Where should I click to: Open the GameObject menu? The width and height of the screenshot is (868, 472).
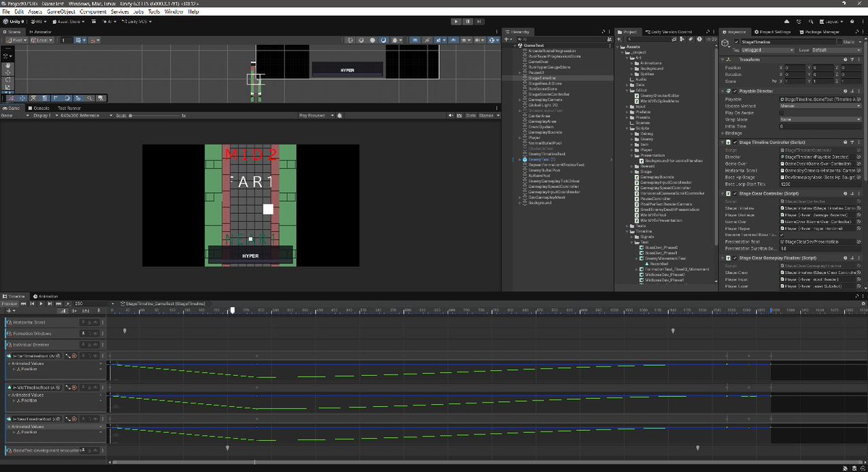pyautogui.click(x=62, y=12)
